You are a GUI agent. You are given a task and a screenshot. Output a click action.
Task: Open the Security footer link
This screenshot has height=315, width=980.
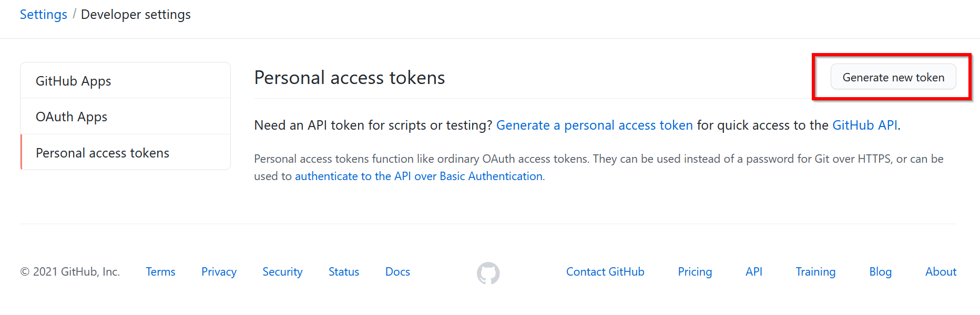(x=282, y=272)
